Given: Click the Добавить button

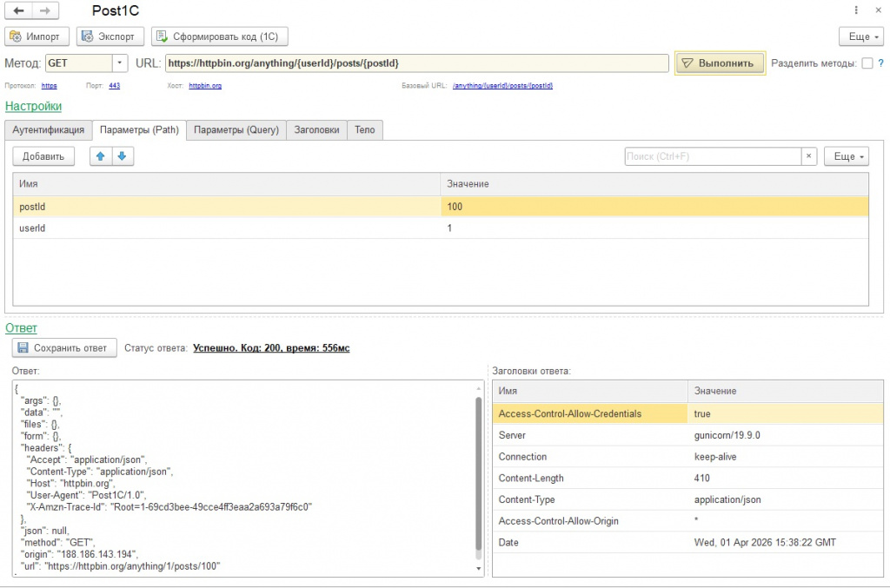Looking at the screenshot, I should click(43, 156).
